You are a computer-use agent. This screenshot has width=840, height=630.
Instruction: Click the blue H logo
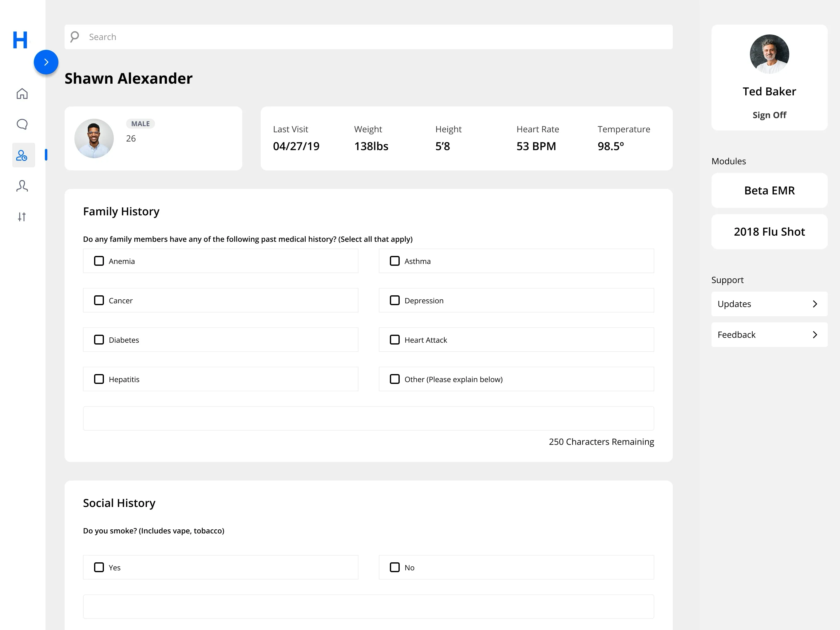coord(20,39)
